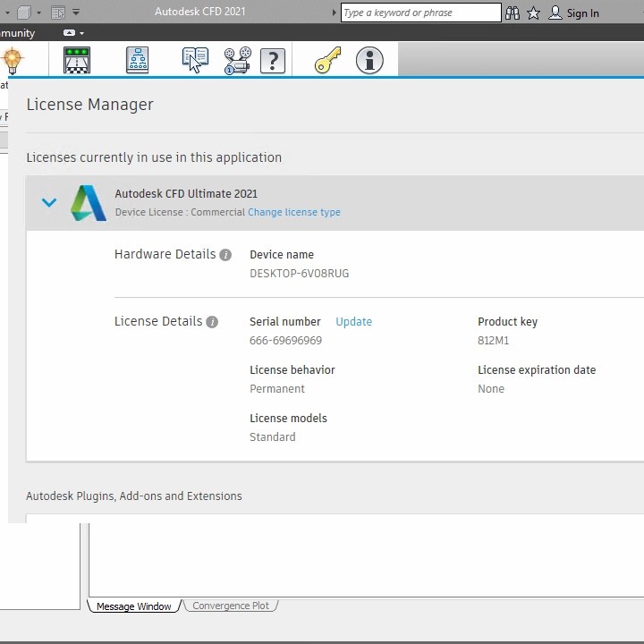Expand the arrow left of the search box
644x644 pixels.
pos(335,13)
